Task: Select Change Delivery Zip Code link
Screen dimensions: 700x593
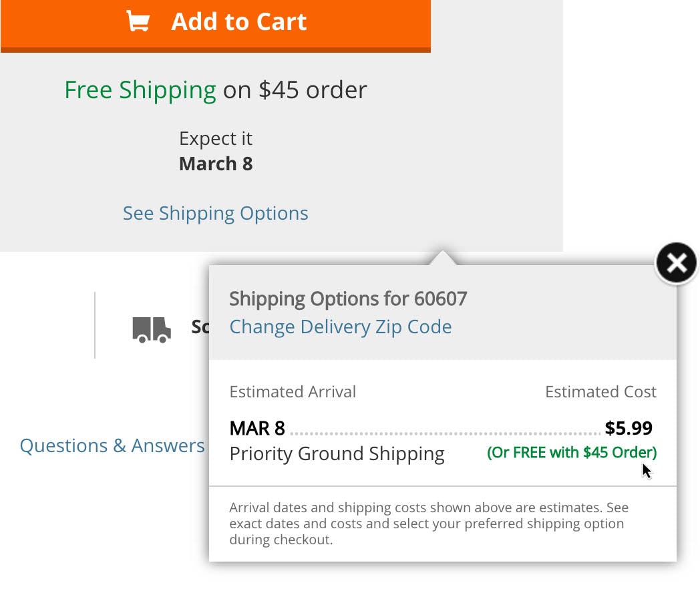Action: [x=340, y=327]
